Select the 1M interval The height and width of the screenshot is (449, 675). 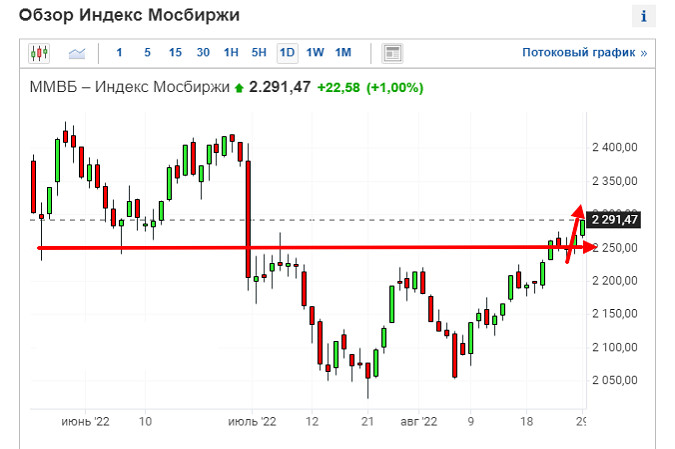(x=343, y=53)
